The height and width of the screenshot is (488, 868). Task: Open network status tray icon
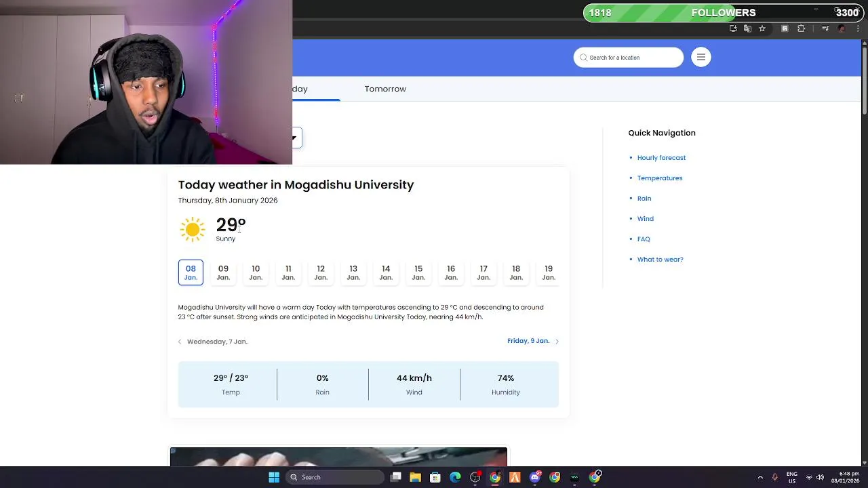pyautogui.click(x=809, y=477)
